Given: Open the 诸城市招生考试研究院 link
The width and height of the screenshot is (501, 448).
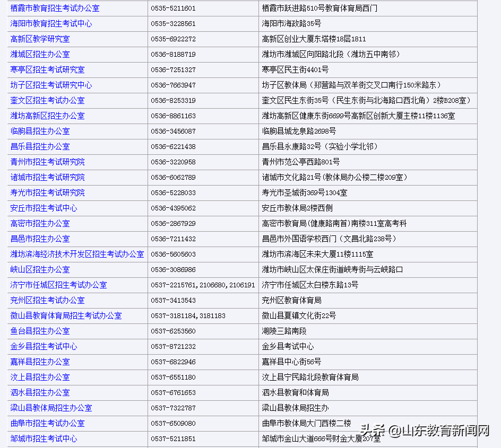Looking at the screenshot, I should pos(48,177).
